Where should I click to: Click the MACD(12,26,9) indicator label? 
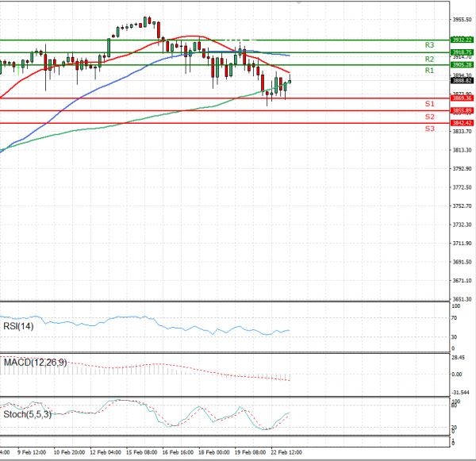point(35,363)
